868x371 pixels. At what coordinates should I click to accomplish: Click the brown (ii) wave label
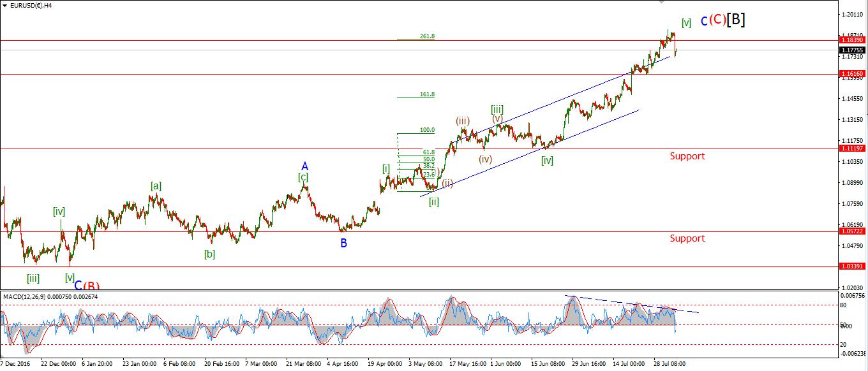coord(447,184)
